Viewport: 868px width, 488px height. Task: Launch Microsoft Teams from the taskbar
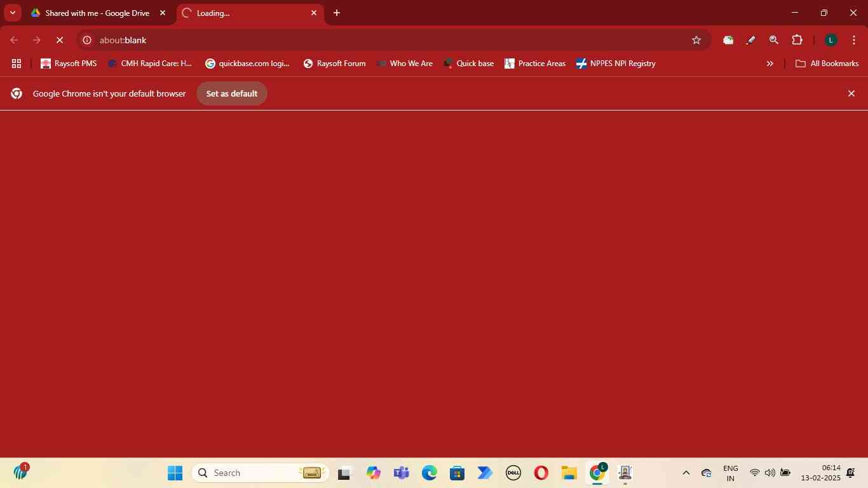[401, 473]
